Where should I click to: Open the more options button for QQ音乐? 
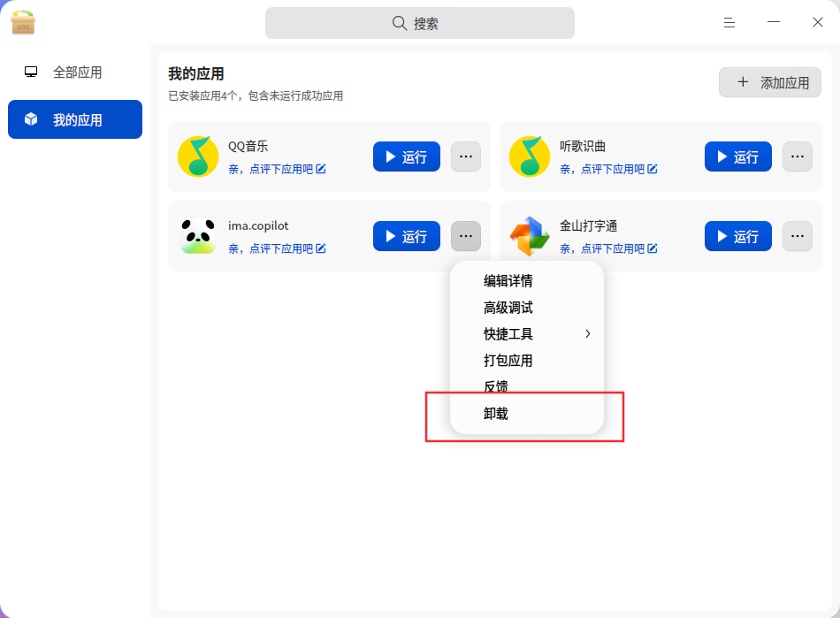466,156
